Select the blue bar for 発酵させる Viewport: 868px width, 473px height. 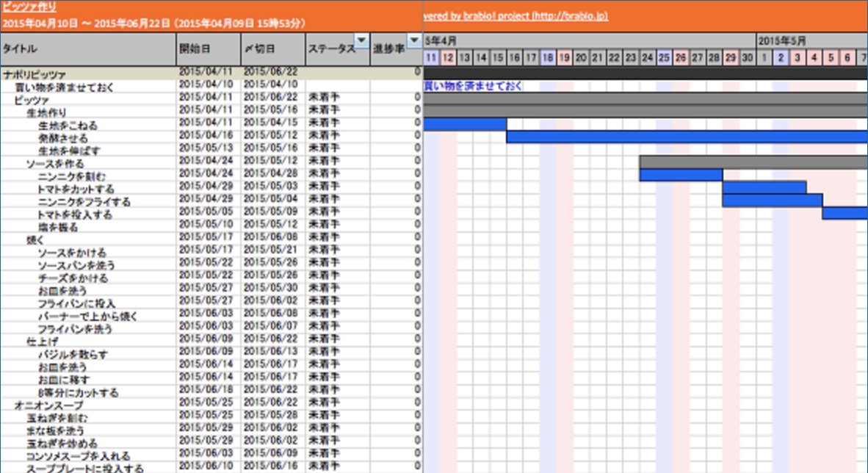[x=687, y=137]
